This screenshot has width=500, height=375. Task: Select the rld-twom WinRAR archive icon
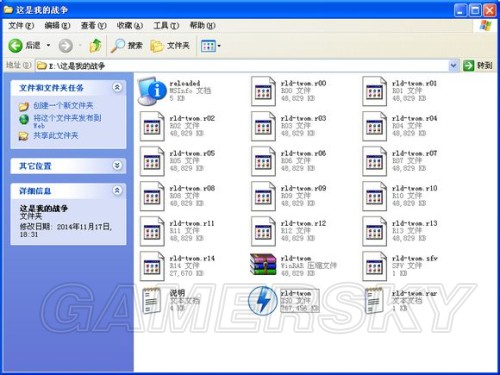click(x=263, y=265)
